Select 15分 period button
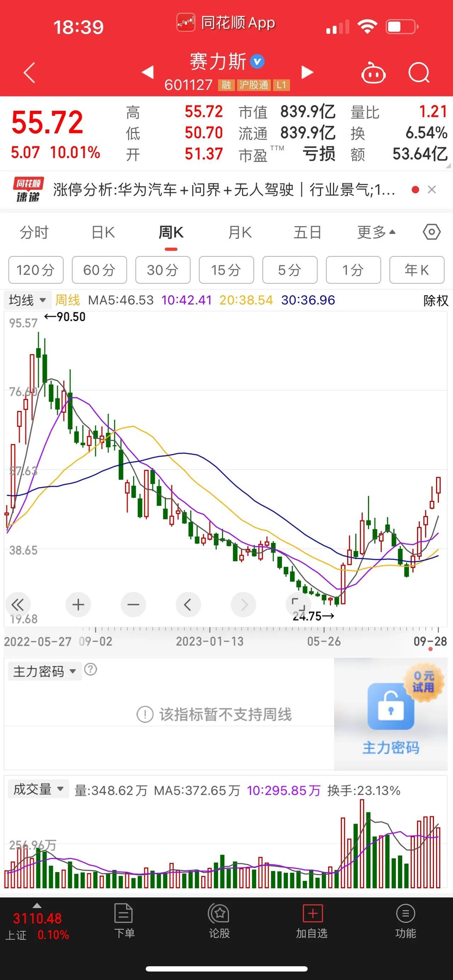This screenshot has height=980, width=453. 226,270
